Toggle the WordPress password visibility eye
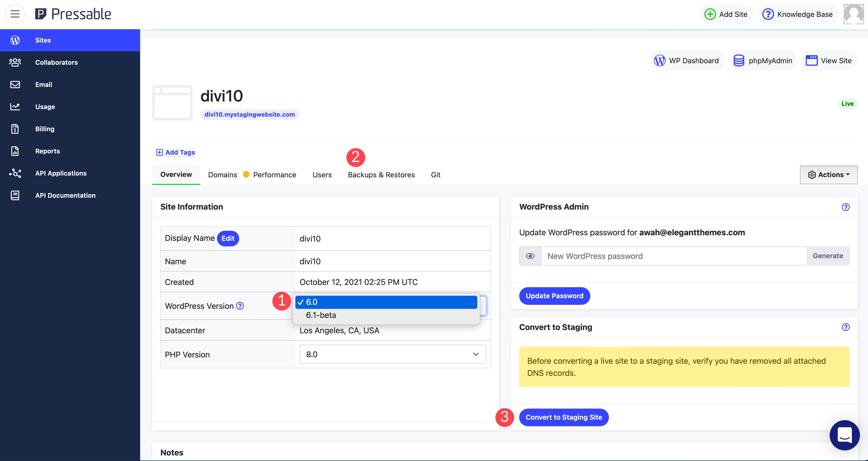Viewport: 868px width, 461px height. click(529, 256)
